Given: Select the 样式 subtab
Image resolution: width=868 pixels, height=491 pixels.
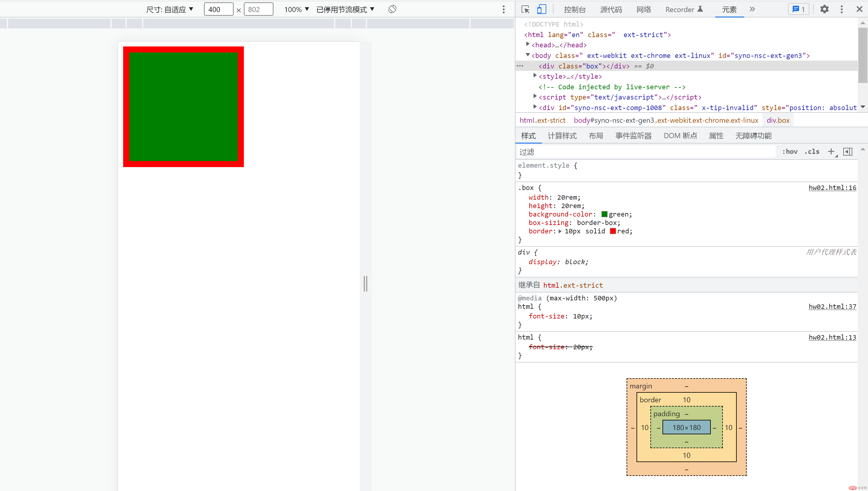Looking at the screenshot, I should [528, 136].
